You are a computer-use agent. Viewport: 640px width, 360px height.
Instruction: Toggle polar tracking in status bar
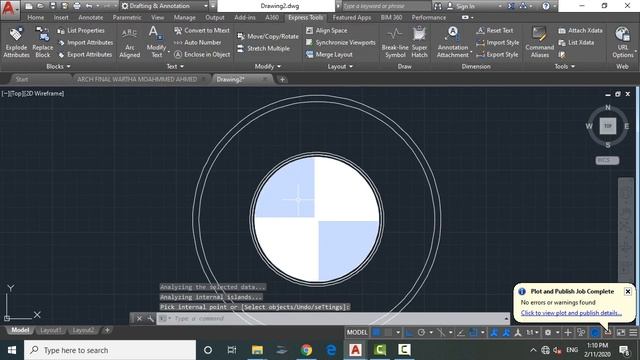[x=421, y=332]
